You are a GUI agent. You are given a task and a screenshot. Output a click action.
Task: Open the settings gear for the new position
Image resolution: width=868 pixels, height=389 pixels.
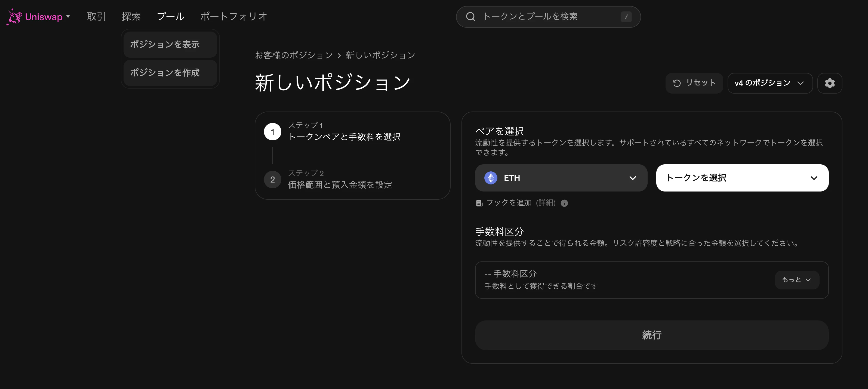pyautogui.click(x=830, y=83)
